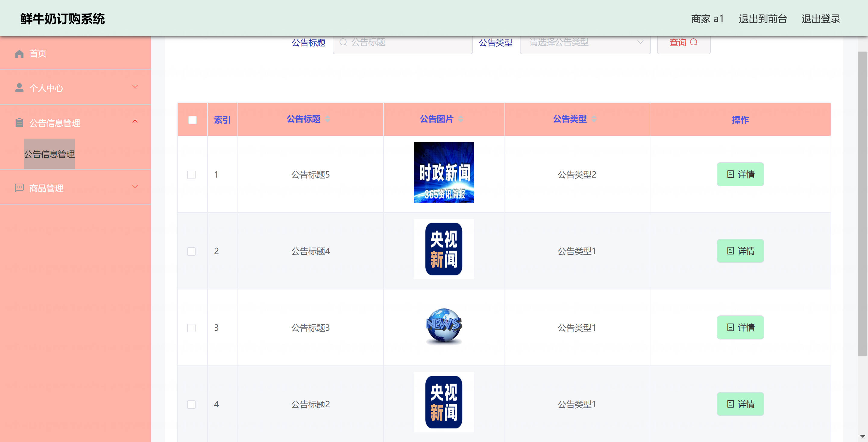Click the scrollbar down arrow

pyautogui.click(x=862, y=437)
